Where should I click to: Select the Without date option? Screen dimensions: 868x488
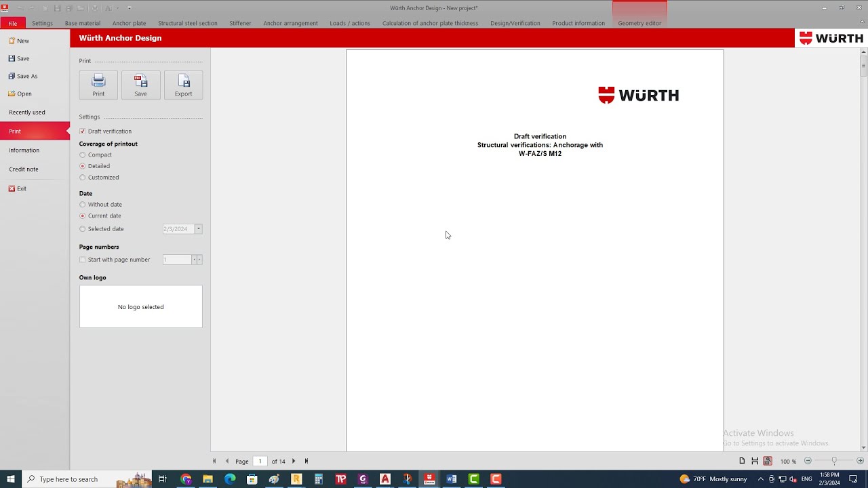83,205
